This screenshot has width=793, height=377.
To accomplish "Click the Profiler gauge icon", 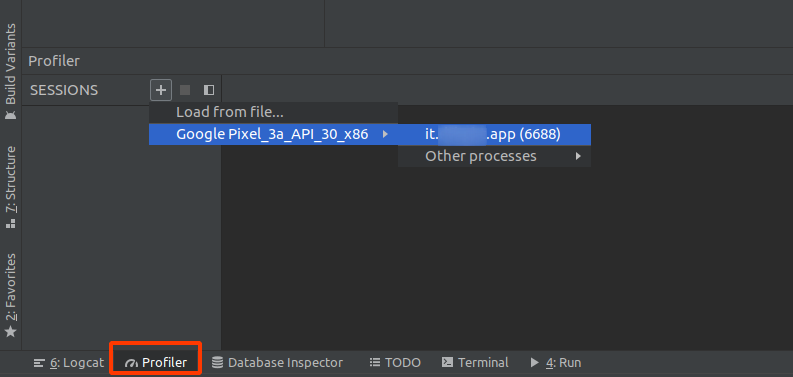I will [131, 363].
